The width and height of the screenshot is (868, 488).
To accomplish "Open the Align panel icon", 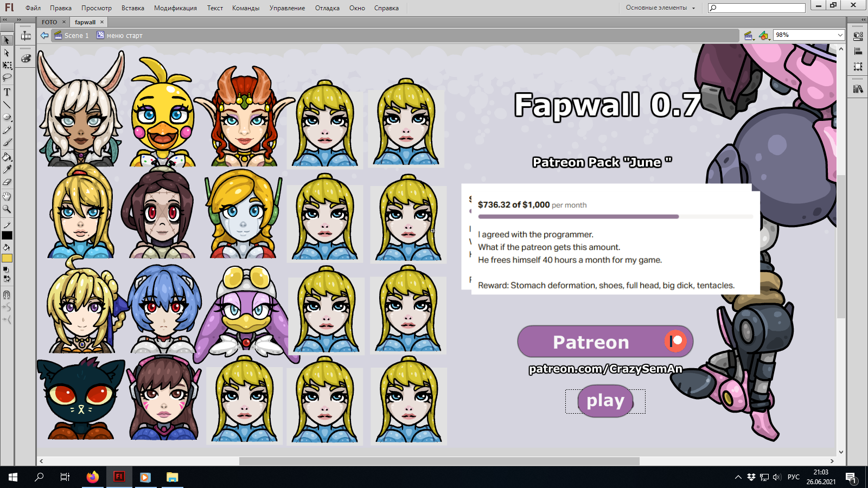I will (x=858, y=52).
